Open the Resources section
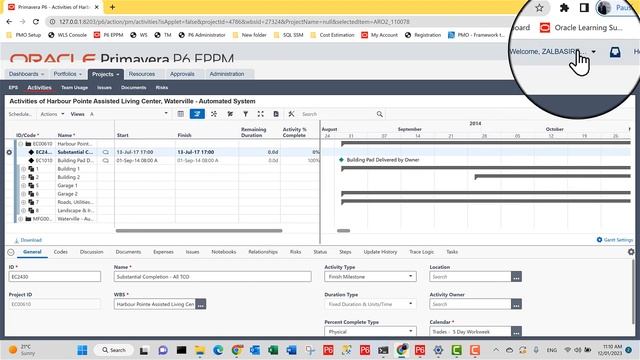Screen dimensions: 640x360 [x=142, y=74]
